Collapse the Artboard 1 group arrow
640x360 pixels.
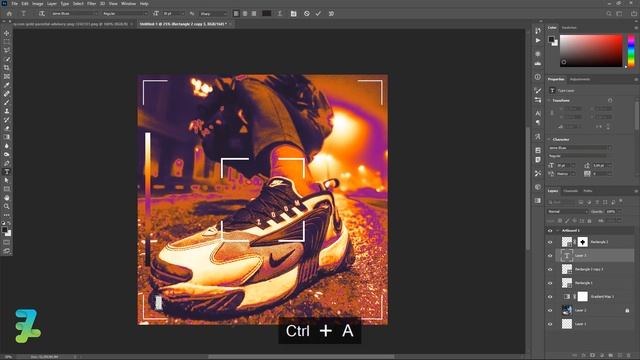click(x=558, y=231)
